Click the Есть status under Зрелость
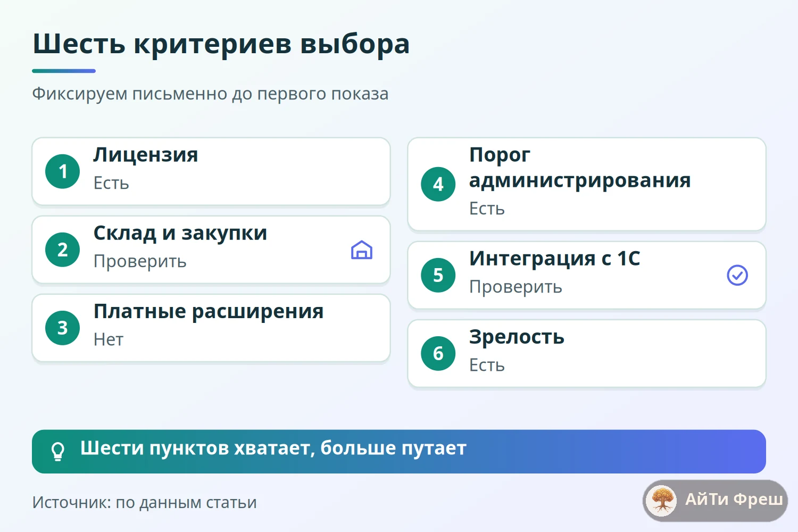Viewport: 798px width, 532px height. click(x=487, y=365)
